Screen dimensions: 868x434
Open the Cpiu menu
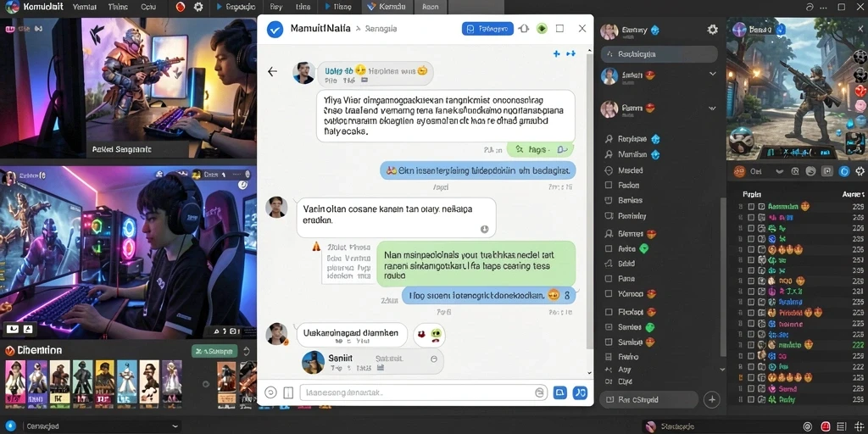tap(147, 7)
